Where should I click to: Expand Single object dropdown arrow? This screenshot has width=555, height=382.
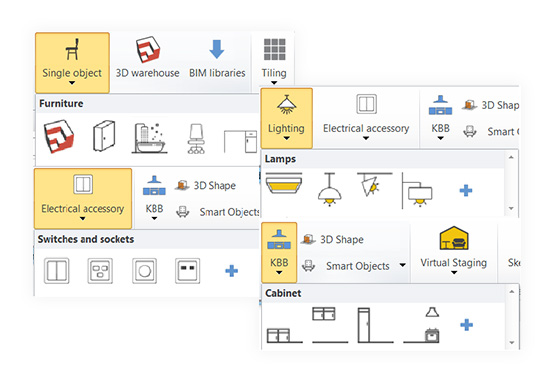click(x=72, y=83)
